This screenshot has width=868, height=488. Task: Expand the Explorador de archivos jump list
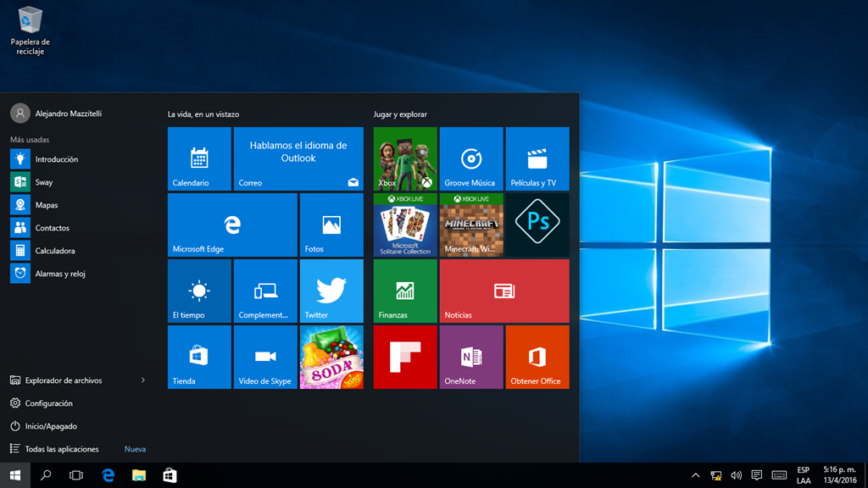click(143, 380)
